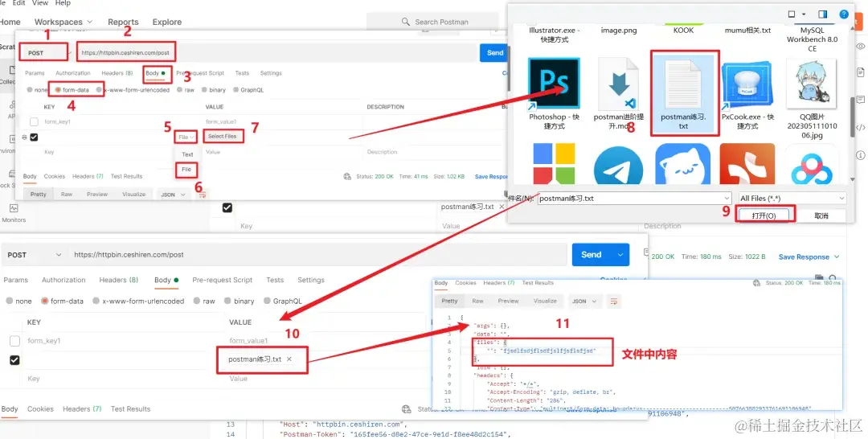
Task: Select the QQ图片 jpg thumbnail
Action: (812, 84)
